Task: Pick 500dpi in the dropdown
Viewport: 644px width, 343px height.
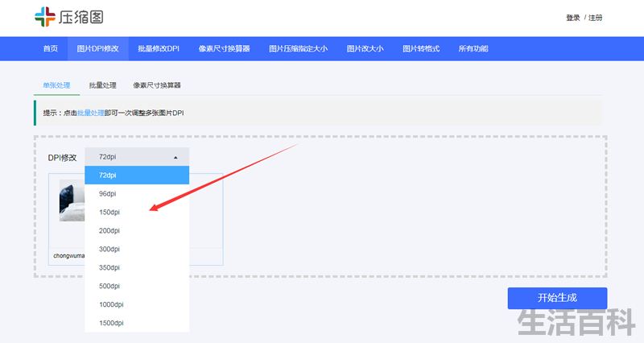Action: pyautogui.click(x=137, y=286)
